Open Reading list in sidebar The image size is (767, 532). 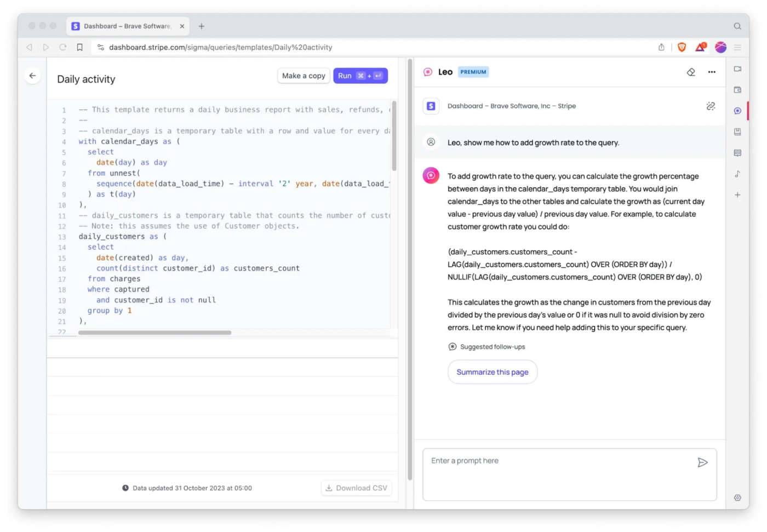(x=737, y=153)
